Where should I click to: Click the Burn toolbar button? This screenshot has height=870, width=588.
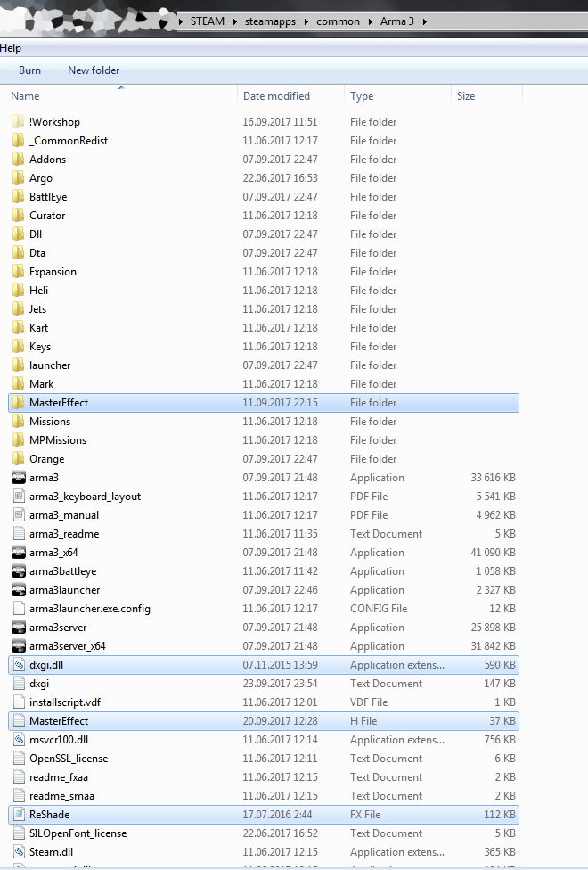coord(29,70)
